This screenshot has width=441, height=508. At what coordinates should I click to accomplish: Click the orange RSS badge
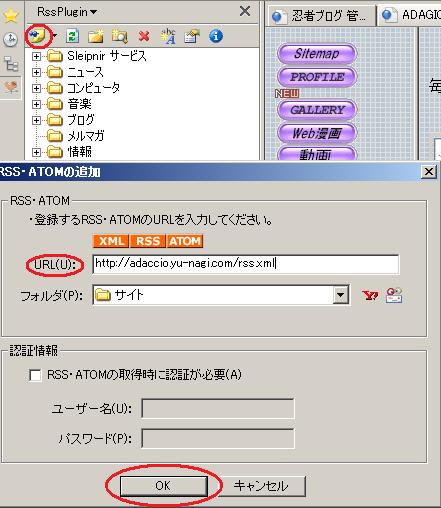point(148,241)
